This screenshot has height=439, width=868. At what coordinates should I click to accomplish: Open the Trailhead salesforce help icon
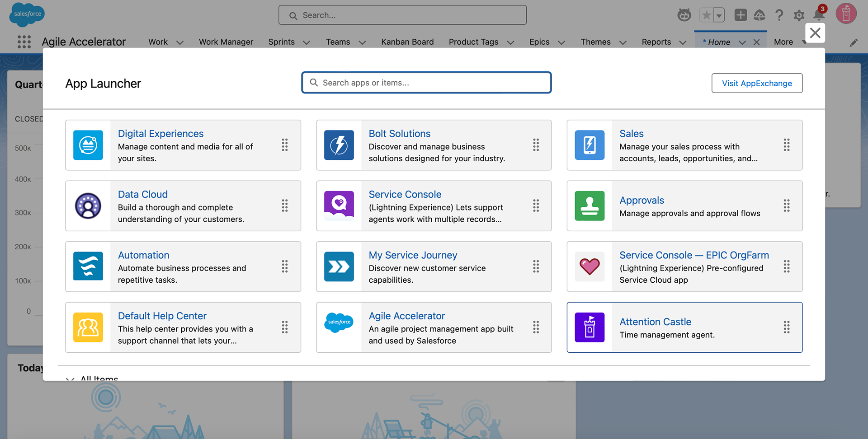coord(759,15)
